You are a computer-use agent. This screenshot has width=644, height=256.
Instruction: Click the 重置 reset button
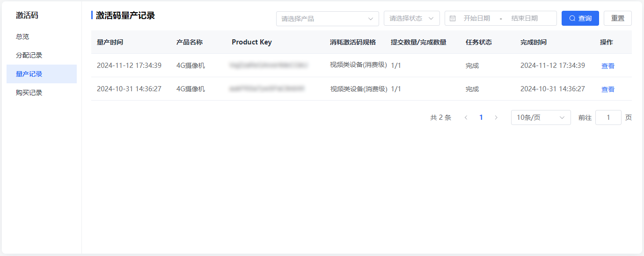tap(618, 18)
